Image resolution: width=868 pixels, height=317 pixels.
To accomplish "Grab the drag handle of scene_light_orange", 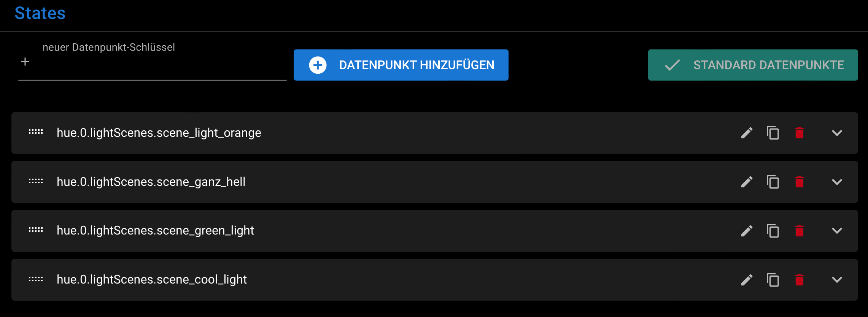I will pyautogui.click(x=36, y=132).
